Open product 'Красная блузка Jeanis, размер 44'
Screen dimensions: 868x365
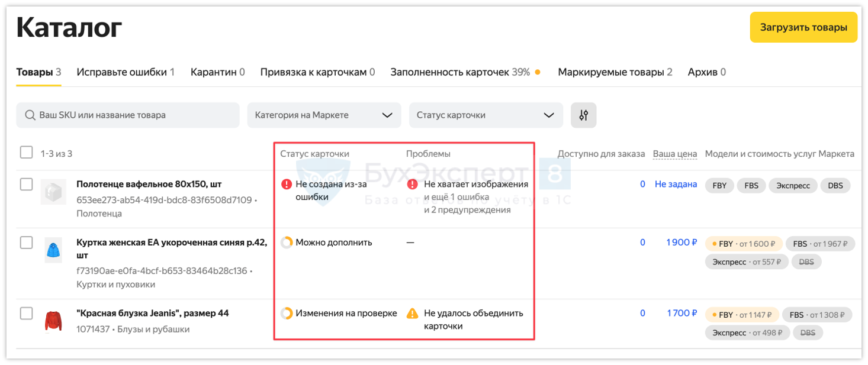[152, 313]
